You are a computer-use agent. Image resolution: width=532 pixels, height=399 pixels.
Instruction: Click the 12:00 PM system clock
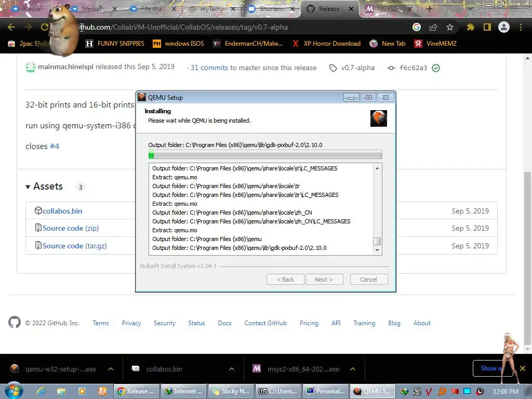tap(506, 392)
